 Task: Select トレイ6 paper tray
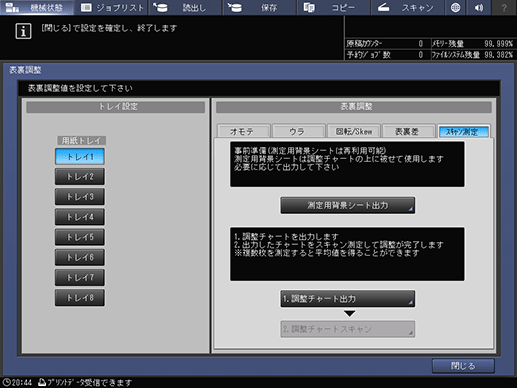tap(80, 257)
